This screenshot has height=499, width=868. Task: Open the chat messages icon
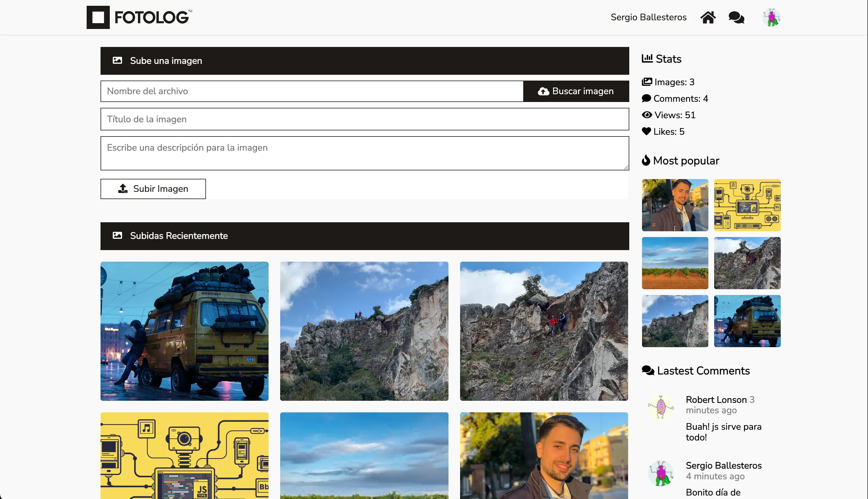pos(736,17)
